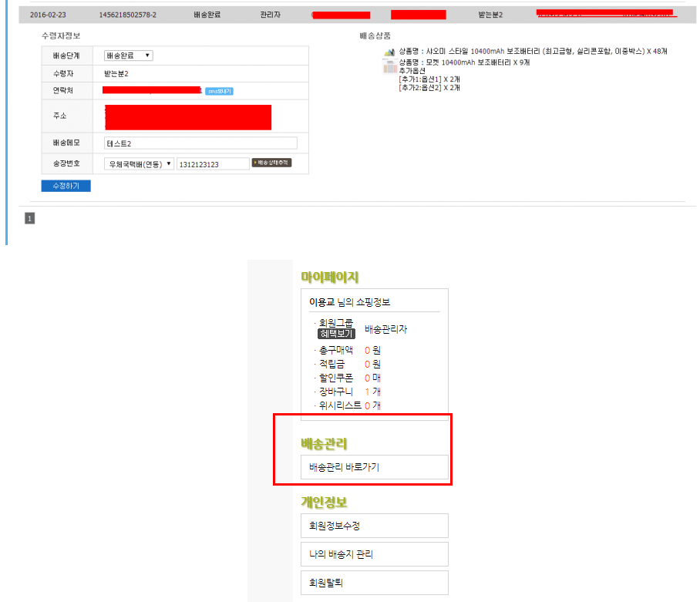Click the 모켓 battery product thumbnail icon
The image size is (700, 602).
[389, 66]
